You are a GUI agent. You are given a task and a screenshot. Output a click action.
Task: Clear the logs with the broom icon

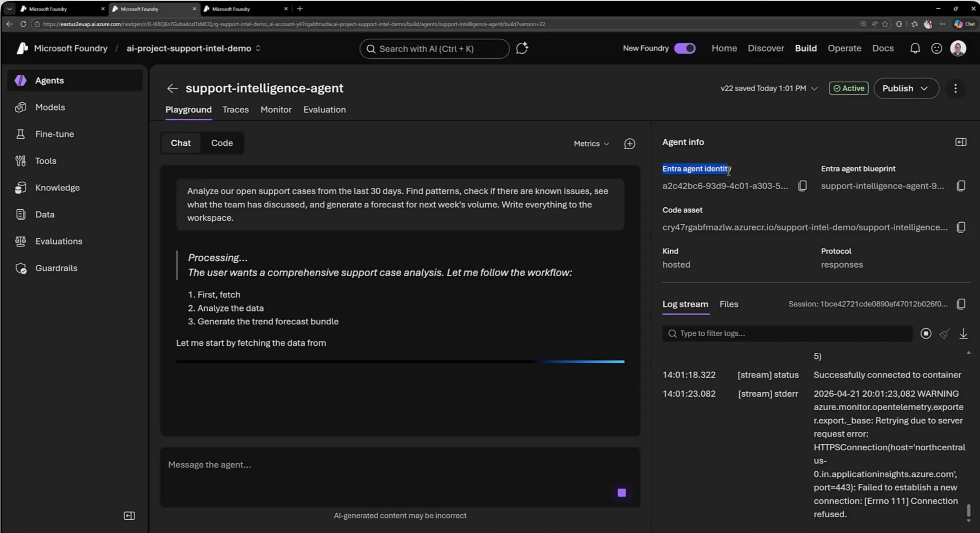(944, 334)
